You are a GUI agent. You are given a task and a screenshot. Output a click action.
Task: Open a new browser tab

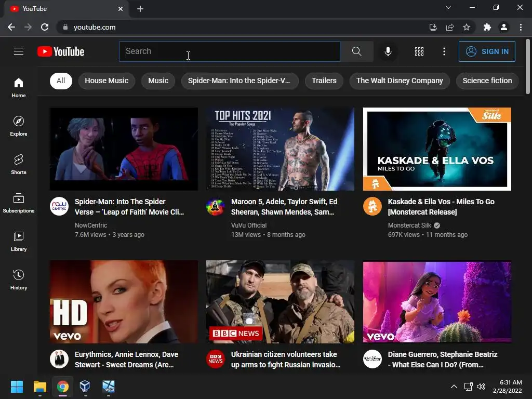pos(140,9)
